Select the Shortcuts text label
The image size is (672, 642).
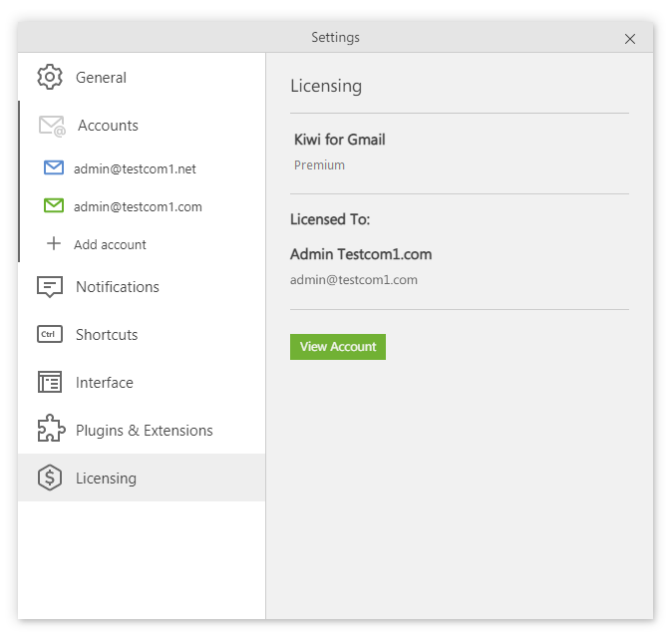(107, 335)
